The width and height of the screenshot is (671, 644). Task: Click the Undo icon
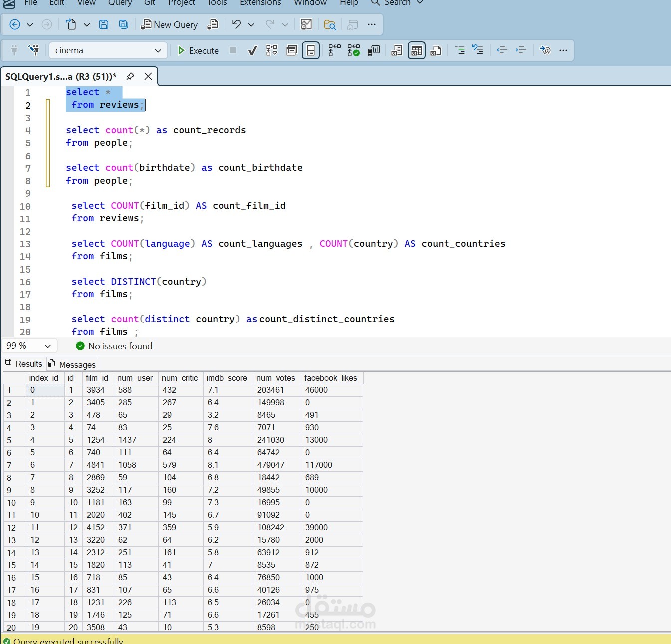(x=236, y=24)
